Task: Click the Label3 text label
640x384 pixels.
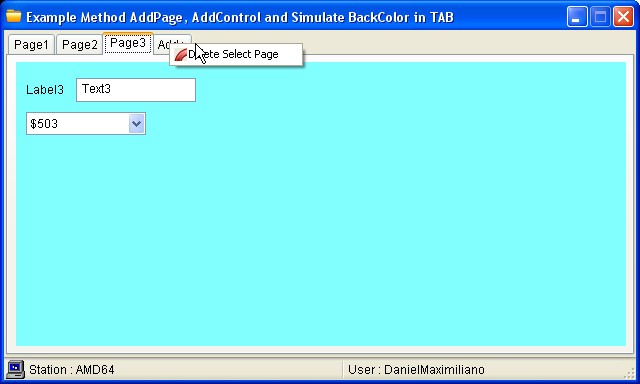Action: pyautogui.click(x=45, y=90)
